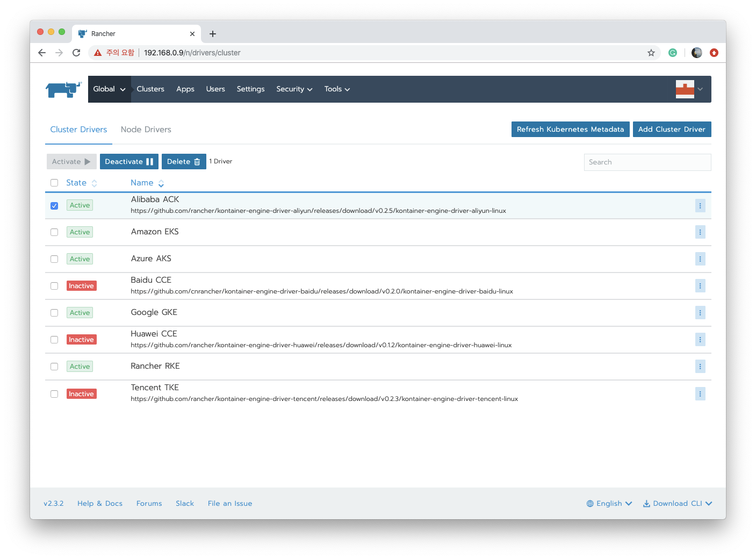Click the security warning triangle in address bar
756x559 pixels.
(x=98, y=53)
